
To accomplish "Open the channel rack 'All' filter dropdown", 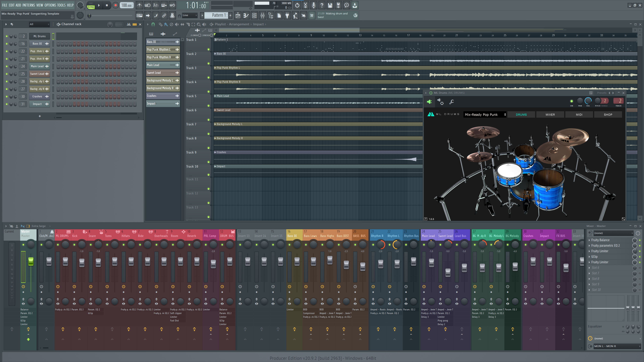I will pos(39,24).
